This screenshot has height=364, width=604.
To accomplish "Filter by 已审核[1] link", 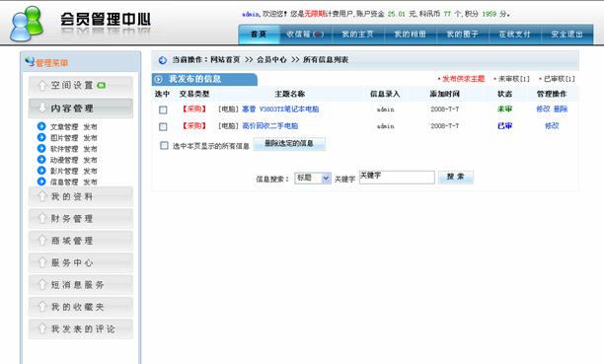I will click(x=560, y=79).
